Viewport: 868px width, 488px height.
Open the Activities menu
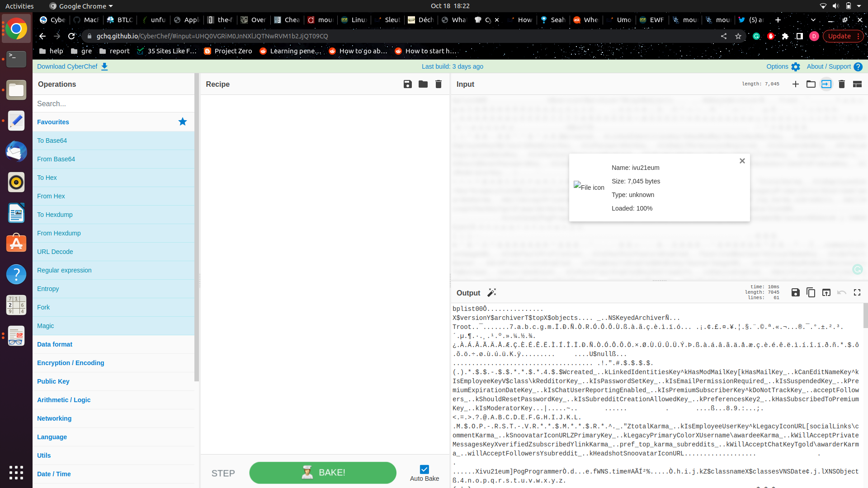point(19,6)
